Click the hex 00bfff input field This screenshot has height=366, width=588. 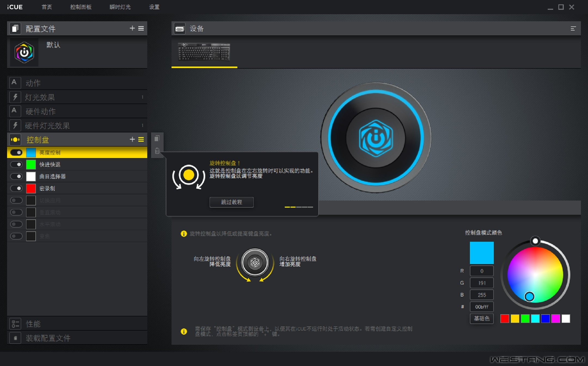click(482, 307)
